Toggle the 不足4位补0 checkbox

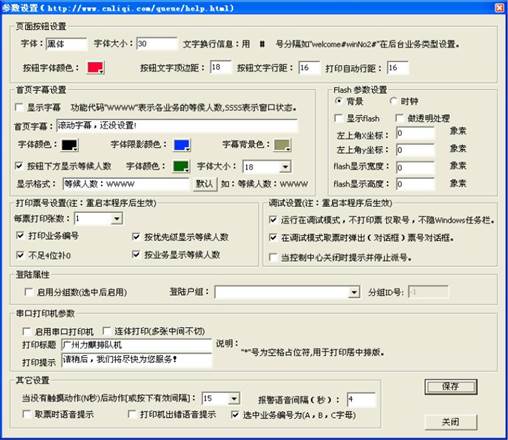coord(20,255)
